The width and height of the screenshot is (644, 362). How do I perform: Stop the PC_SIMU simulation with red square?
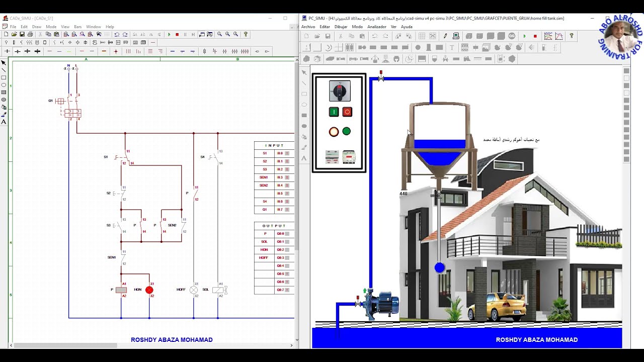click(535, 36)
